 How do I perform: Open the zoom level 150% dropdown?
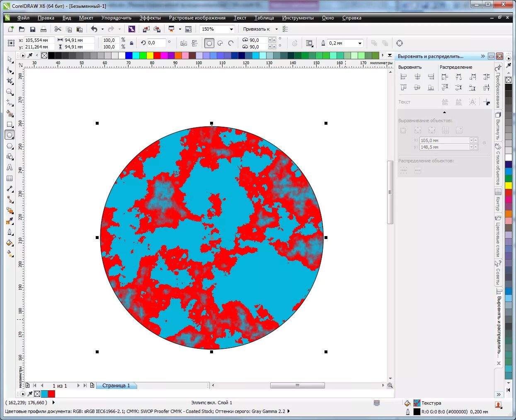232,29
